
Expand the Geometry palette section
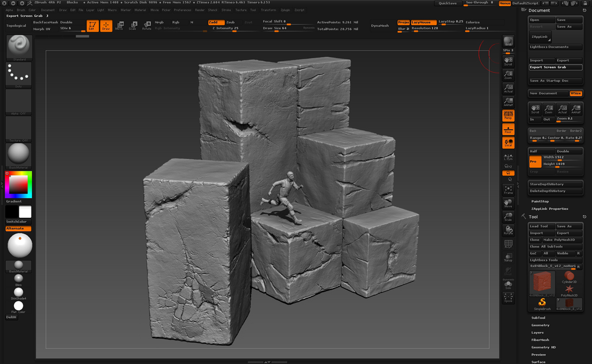click(540, 325)
